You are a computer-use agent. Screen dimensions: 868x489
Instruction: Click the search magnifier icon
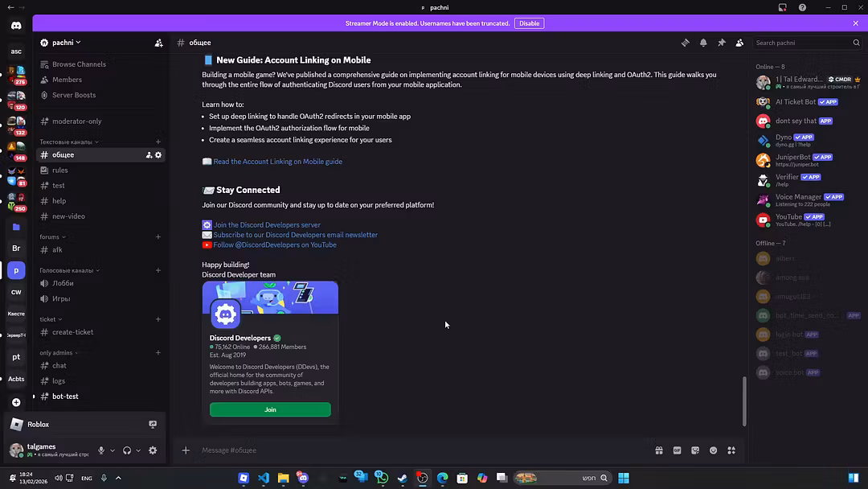857,43
